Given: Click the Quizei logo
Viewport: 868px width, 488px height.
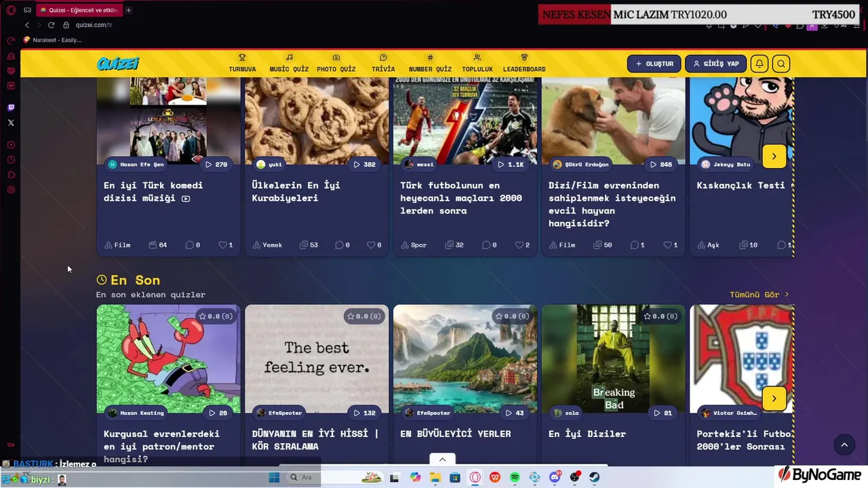Looking at the screenshot, I should [118, 64].
